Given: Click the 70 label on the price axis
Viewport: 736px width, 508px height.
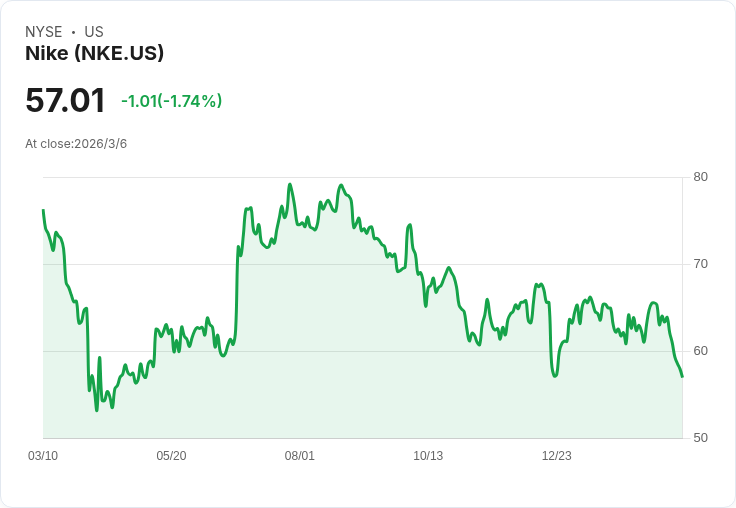Looking at the screenshot, I should click(701, 264).
